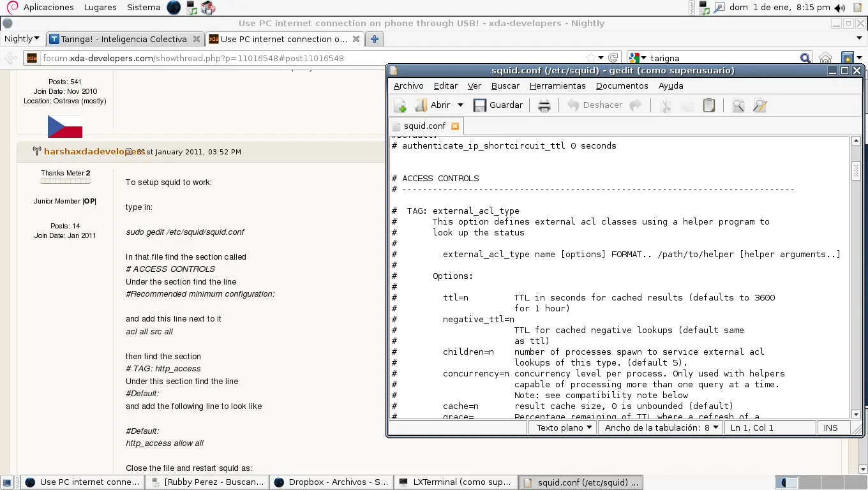
Task: Print the squid.conf document
Action: [544, 105]
